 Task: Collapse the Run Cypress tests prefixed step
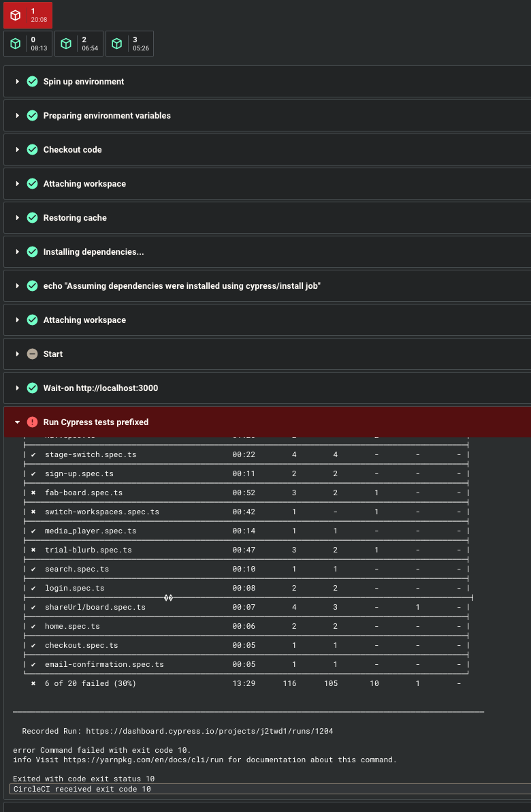pyautogui.click(x=17, y=422)
